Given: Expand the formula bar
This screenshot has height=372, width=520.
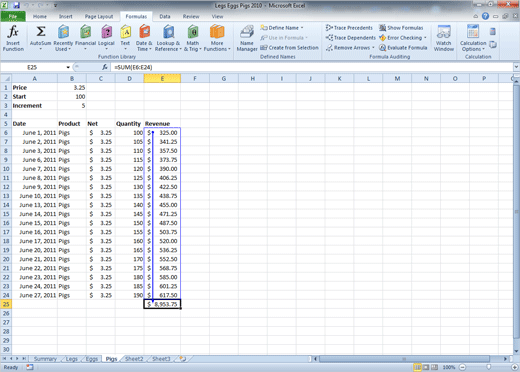Looking at the screenshot, I should coord(516,67).
